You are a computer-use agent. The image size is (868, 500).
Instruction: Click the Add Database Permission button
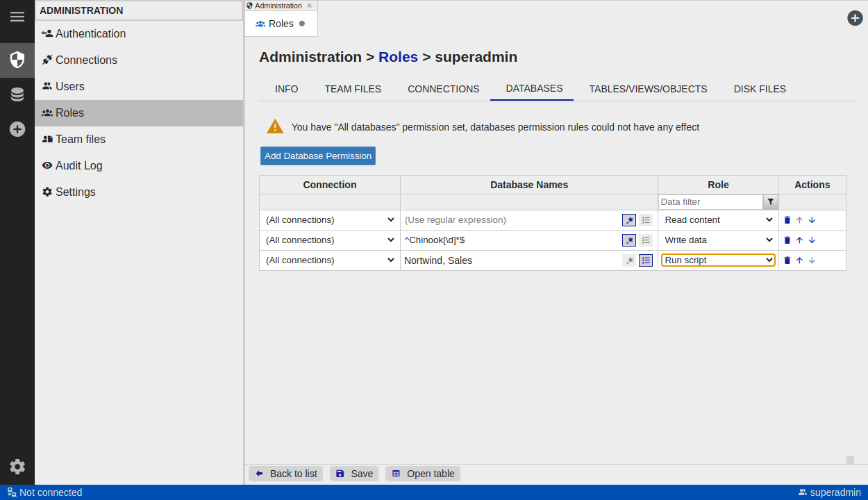pos(317,156)
